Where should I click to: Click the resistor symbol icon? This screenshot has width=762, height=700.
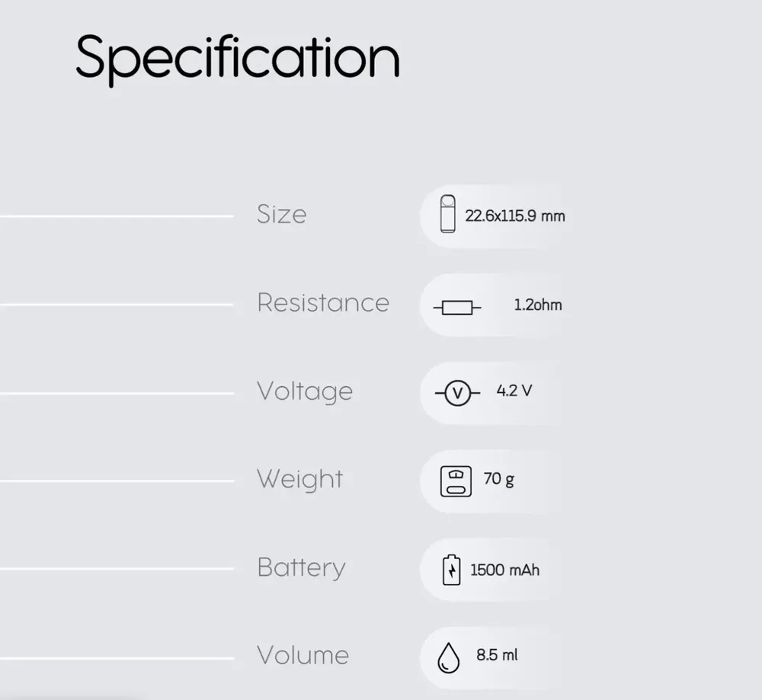click(457, 308)
